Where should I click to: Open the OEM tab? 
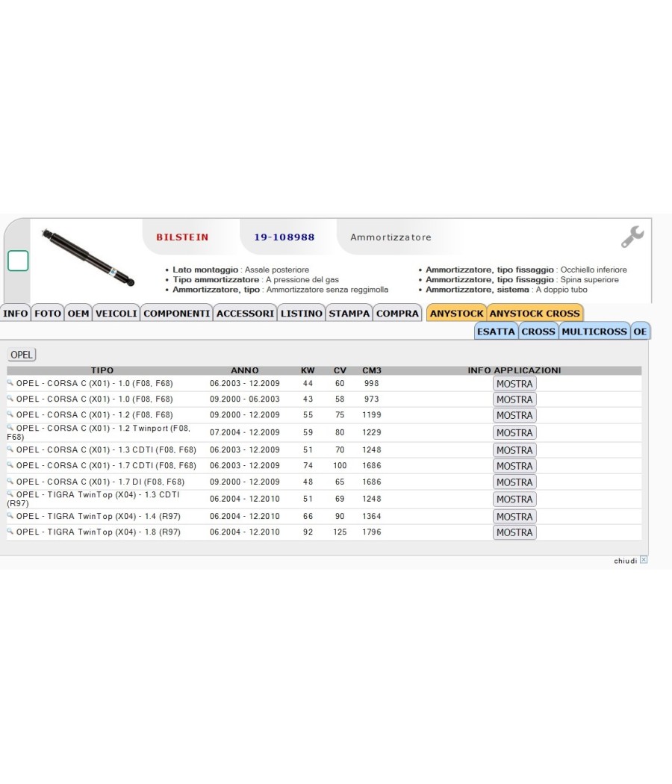coord(78,313)
